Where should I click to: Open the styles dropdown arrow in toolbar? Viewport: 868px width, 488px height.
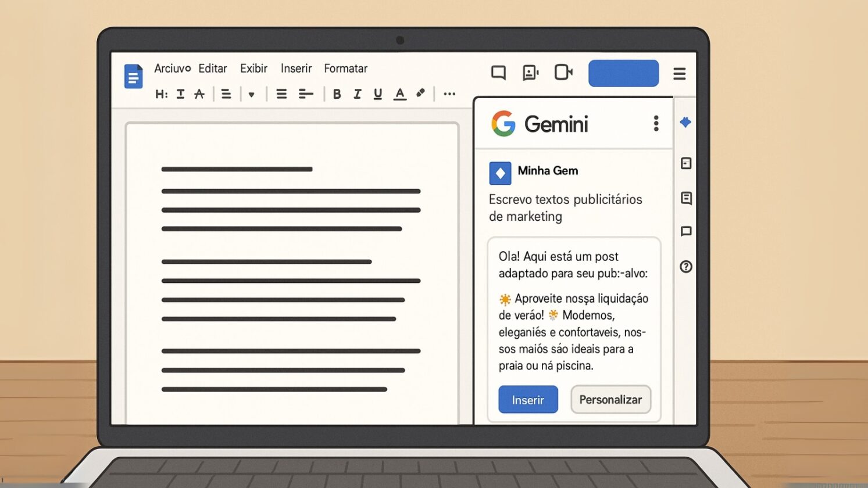click(x=252, y=94)
